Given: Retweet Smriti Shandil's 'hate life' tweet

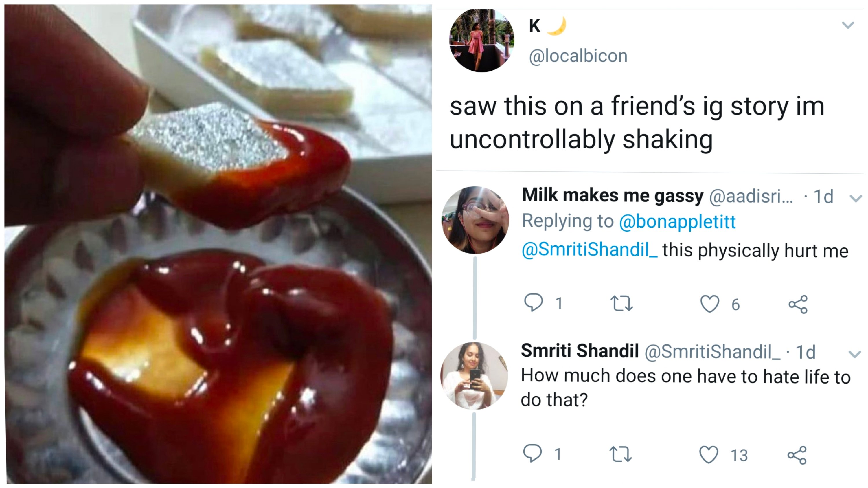Looking at the screenshot, I should [x=621, y=454].
